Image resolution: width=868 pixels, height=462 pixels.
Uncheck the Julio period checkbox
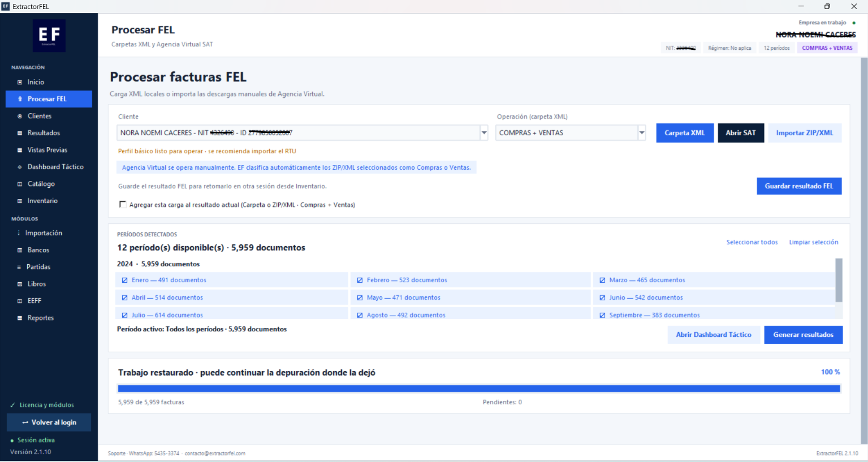(124, 316)
